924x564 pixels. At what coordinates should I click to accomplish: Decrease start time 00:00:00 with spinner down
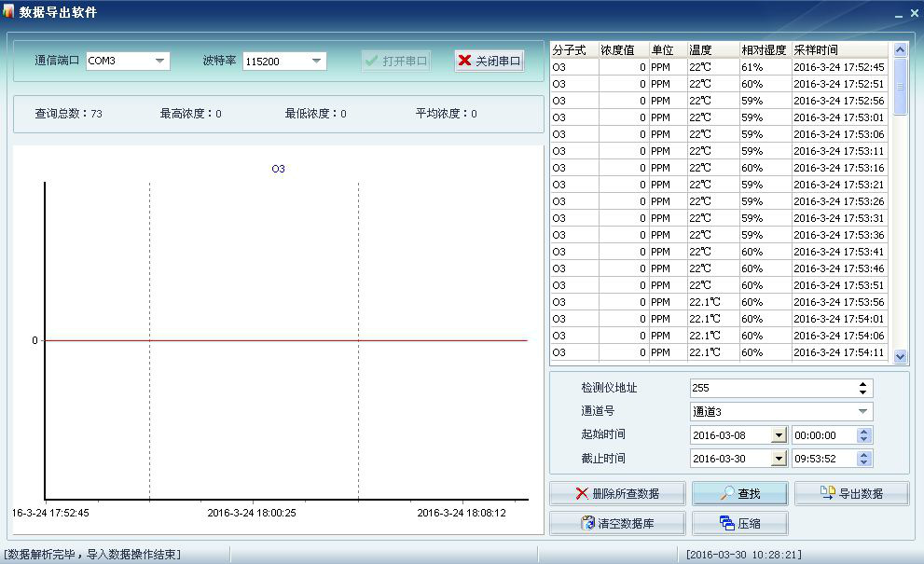point(864,440)
